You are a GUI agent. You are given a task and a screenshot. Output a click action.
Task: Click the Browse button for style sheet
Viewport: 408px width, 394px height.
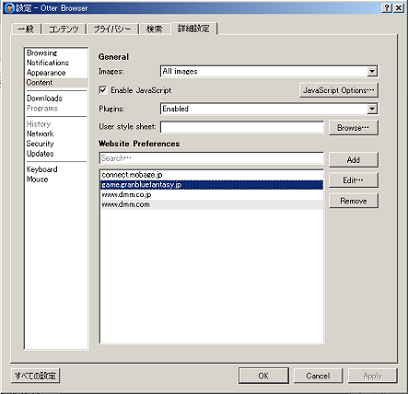pyautogui.click(x=353, y=128)
